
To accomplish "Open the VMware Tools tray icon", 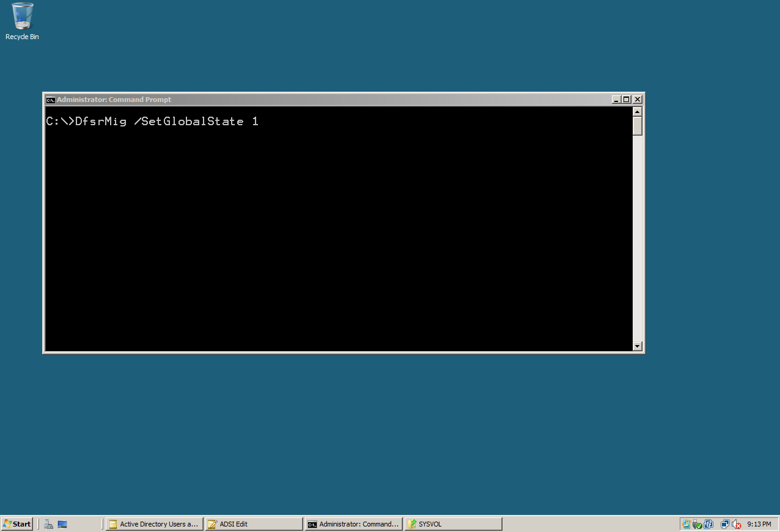I will (709, 524).
